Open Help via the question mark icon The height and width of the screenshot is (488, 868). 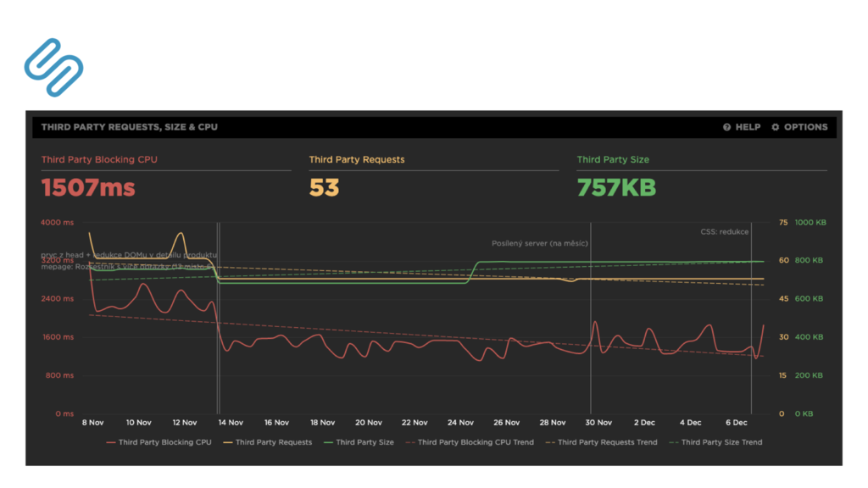tap(727, 127)
